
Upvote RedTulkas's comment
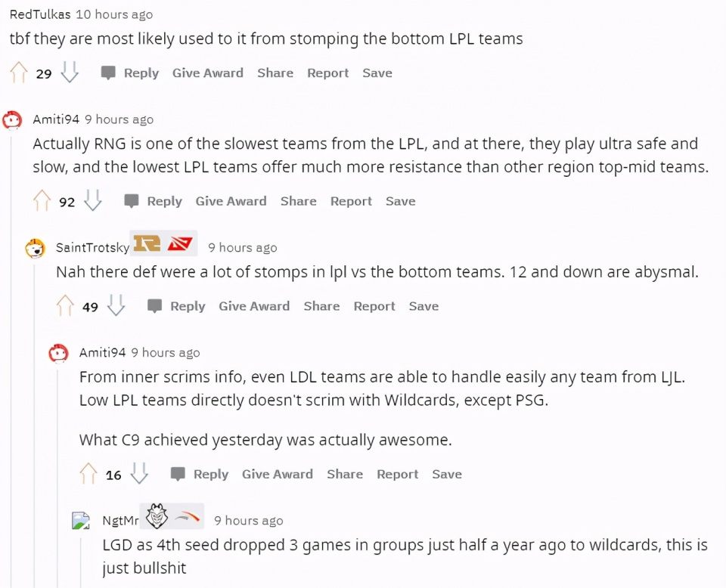[x=18, y=73]
